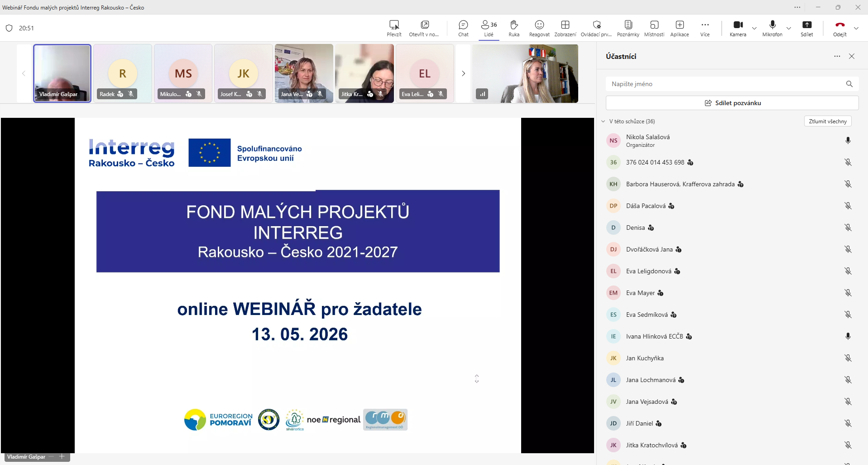Screen dimensions: 868x465
Task: Select the Jana Ve... video tile
Action: pyautogui.click(x=304, y=73)
